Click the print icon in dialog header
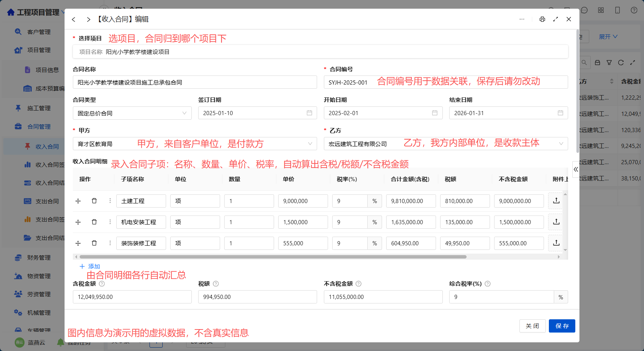This screenshot has width=644, height=351. [542, 19]
